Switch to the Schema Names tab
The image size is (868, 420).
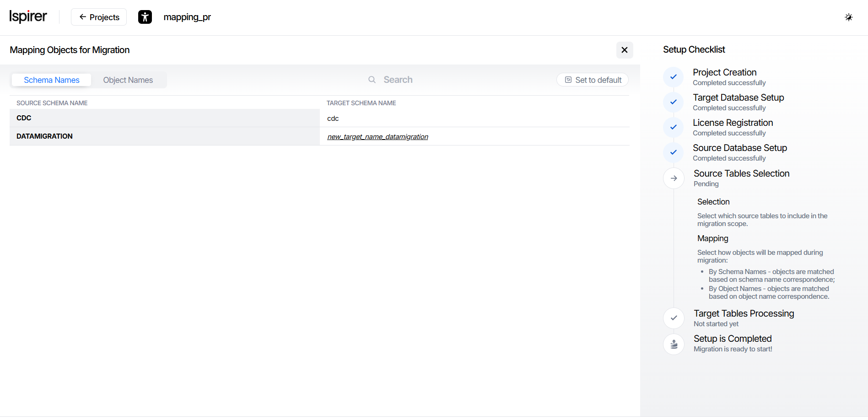[52, 80]
